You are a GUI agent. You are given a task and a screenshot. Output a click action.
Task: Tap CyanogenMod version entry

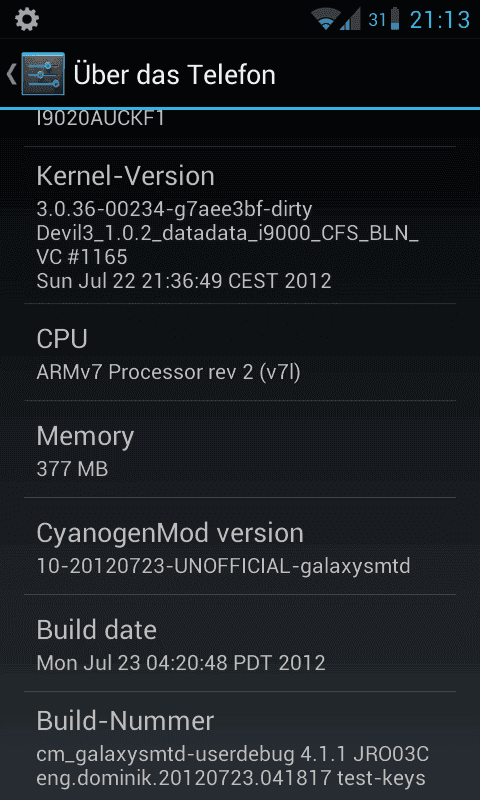[x=240, y=546]
